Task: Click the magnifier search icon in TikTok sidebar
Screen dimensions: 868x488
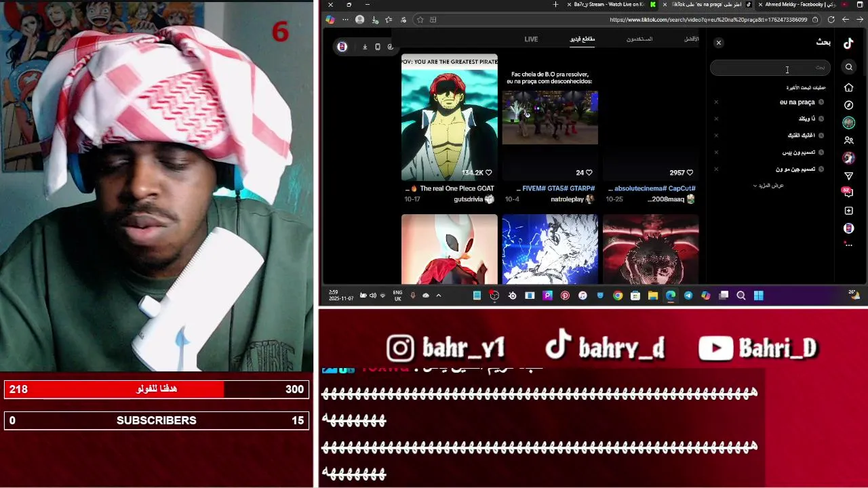Action: [848, 67]
